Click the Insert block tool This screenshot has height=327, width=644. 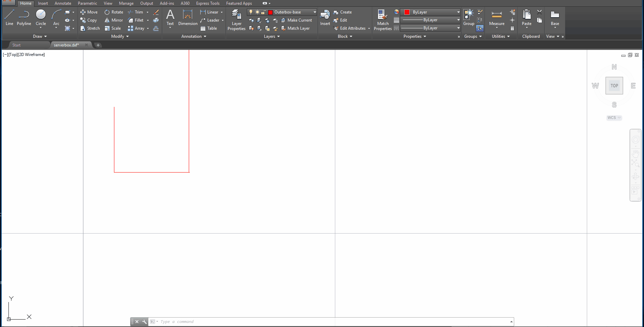(325, 18)
